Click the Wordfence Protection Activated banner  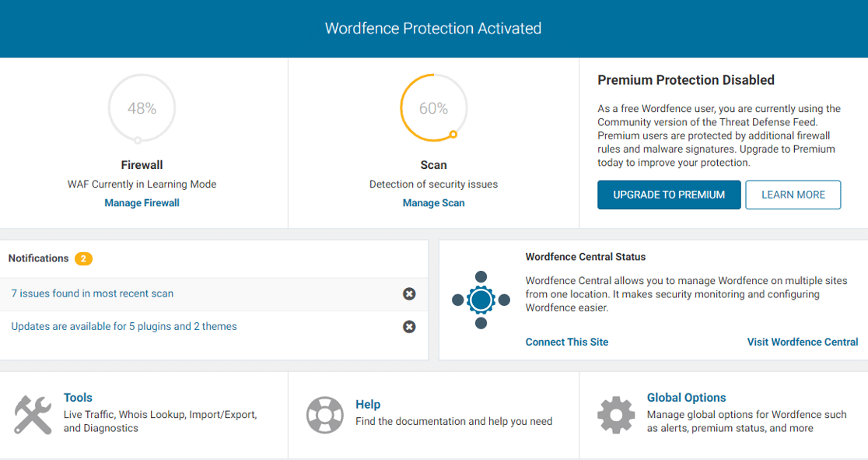pyautogui.click(x=432, y=28)
